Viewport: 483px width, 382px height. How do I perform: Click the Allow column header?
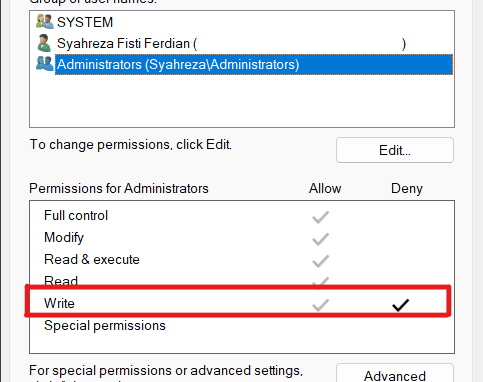(x=325, y=188)
